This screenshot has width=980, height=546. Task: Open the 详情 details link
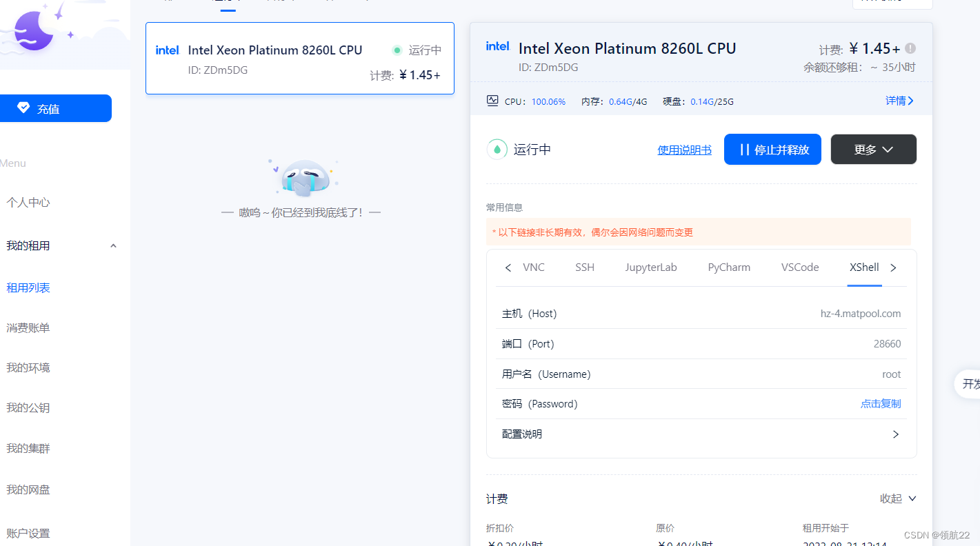pos(899,101)
